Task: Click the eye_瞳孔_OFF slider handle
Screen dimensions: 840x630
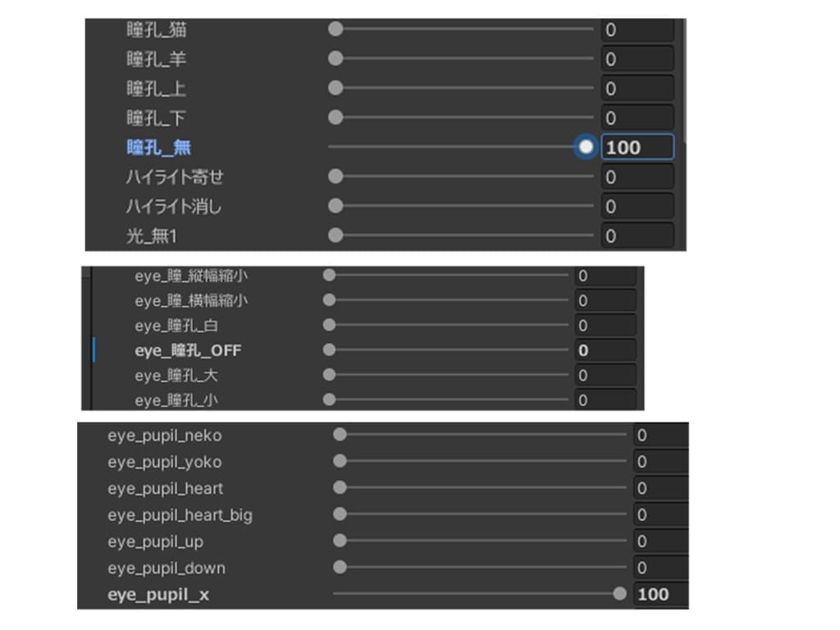Action: click(x=329, y=350)
